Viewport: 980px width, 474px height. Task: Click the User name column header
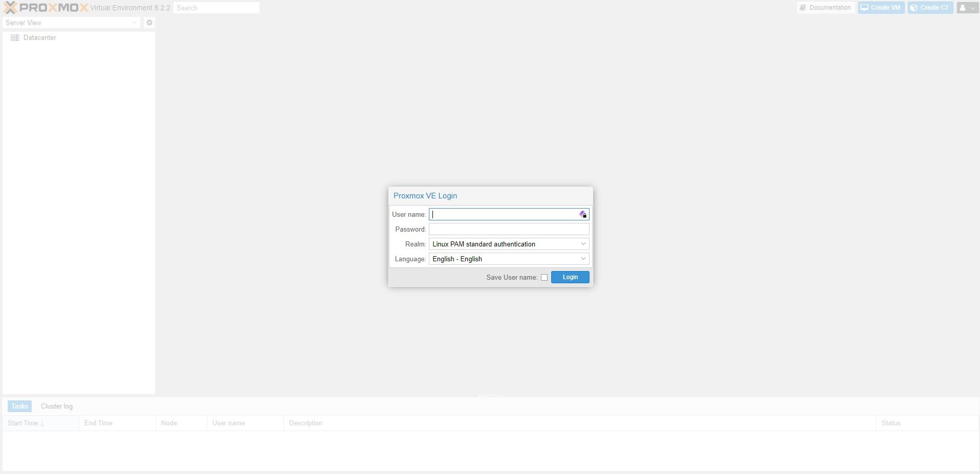[245, 423]
